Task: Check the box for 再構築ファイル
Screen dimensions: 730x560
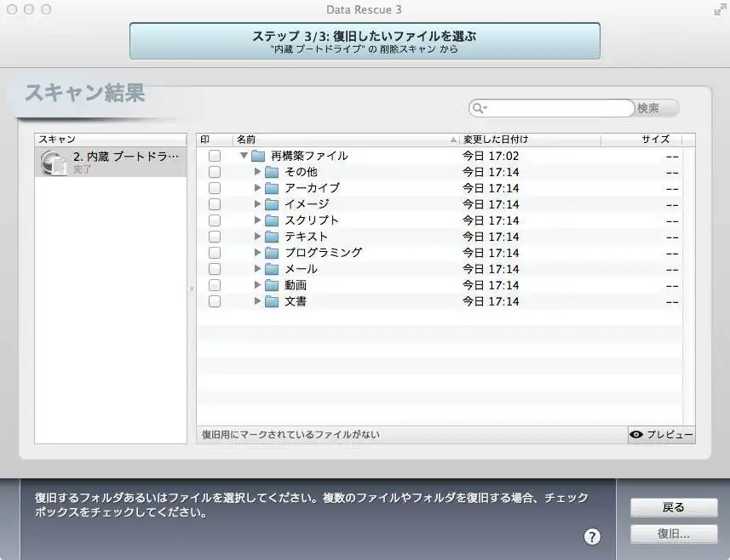Action: coord(215,156)
